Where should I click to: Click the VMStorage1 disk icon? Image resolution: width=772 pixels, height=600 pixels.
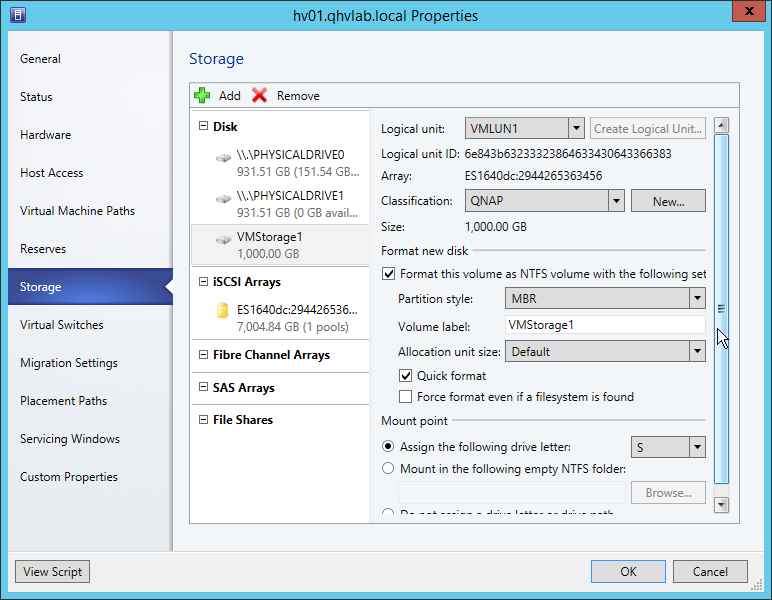[x=223, y=239]
